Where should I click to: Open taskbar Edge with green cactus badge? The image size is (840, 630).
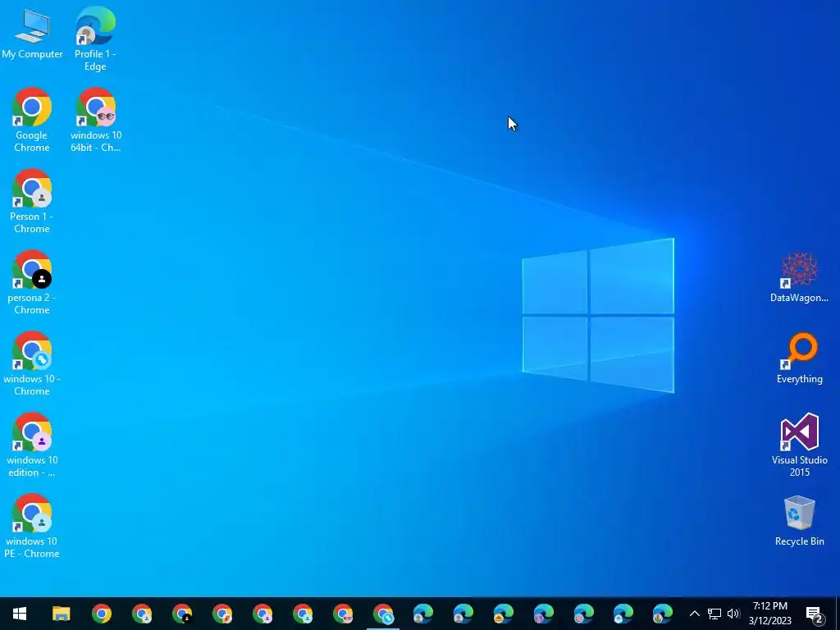click(x=663, y=614)
